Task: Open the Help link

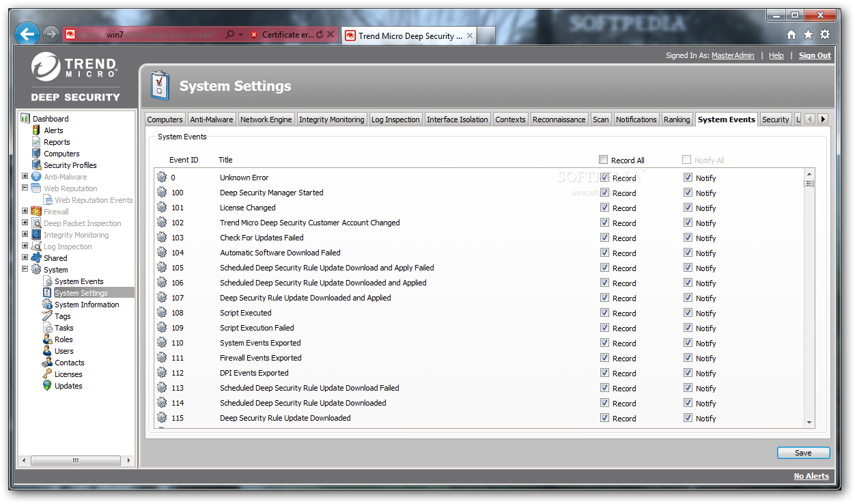Action: click(x=776, y=56)
